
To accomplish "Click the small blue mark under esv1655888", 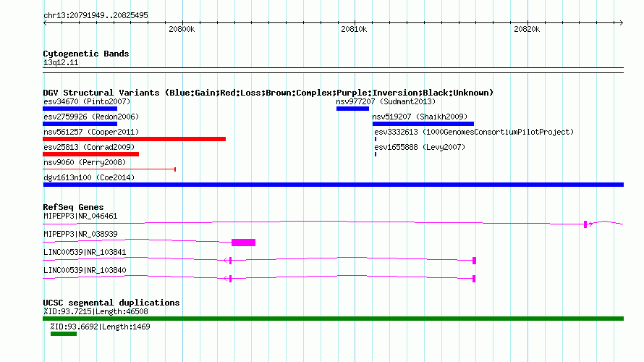I will pyautogui.click(x=376, y=154).
